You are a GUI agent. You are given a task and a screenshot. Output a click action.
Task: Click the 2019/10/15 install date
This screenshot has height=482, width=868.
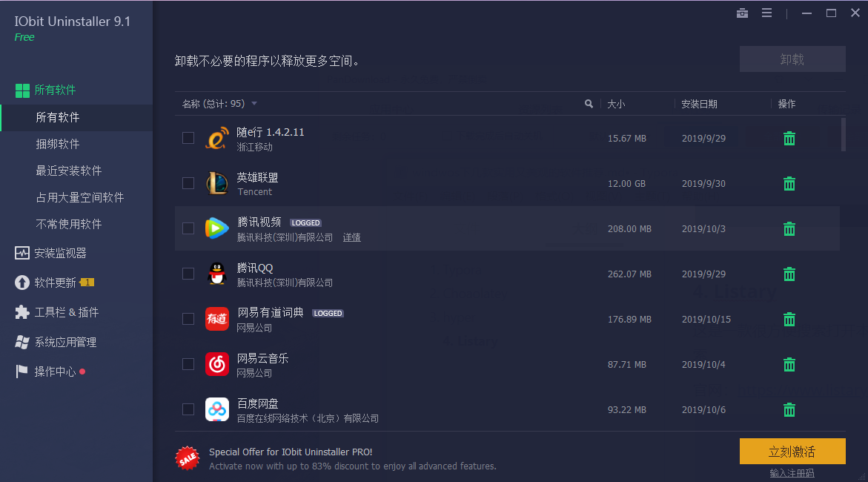(x=706, y=319)
